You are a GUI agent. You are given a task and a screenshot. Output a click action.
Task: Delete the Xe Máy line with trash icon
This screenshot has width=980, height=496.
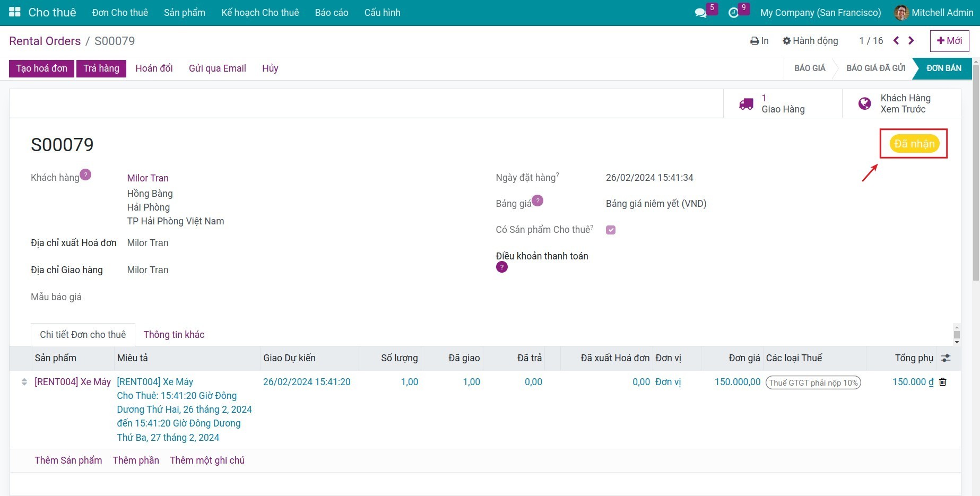tap(942, 382)
